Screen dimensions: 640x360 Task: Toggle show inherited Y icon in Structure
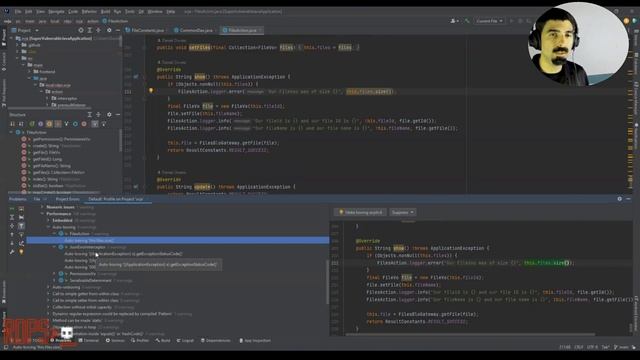pyautogui.click(x=67, y=124)
